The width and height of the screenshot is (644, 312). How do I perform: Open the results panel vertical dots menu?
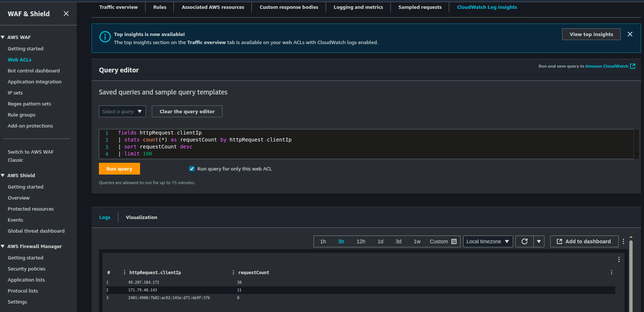tap(619, 259)
